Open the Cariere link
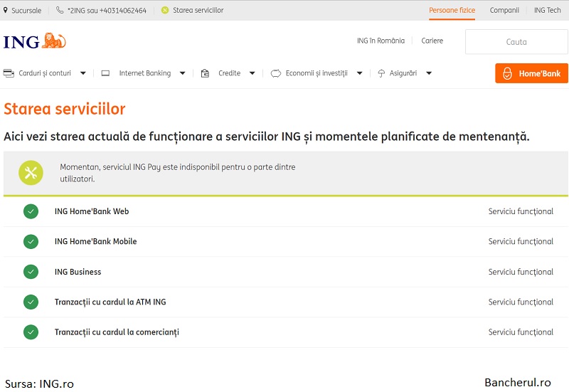This screenshot has height=392, width=569. [432, 41]
